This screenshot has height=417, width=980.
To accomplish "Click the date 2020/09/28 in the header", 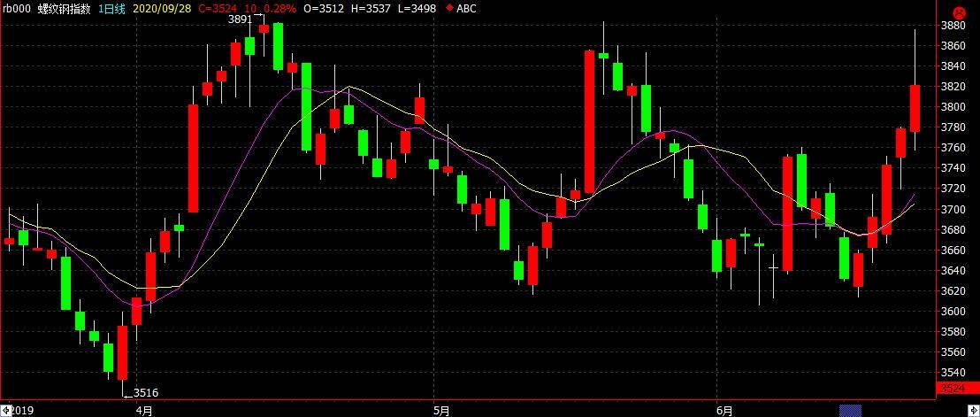I will [161, 9].
